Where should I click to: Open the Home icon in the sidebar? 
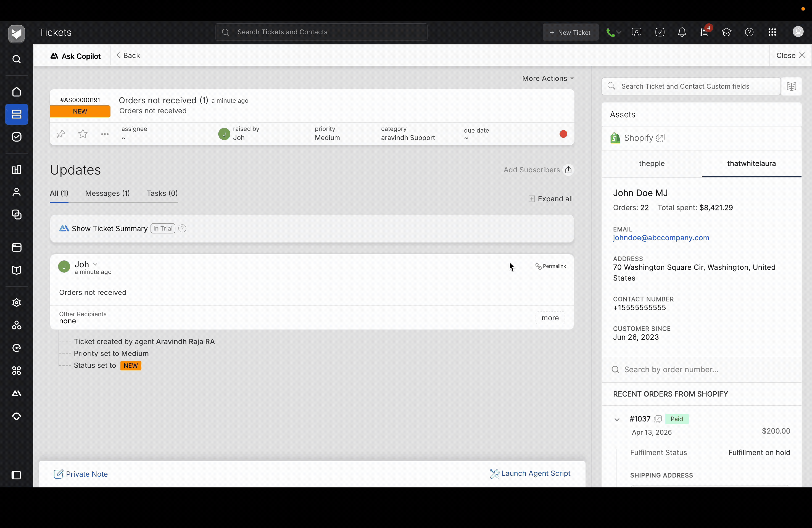coord(16,92)
